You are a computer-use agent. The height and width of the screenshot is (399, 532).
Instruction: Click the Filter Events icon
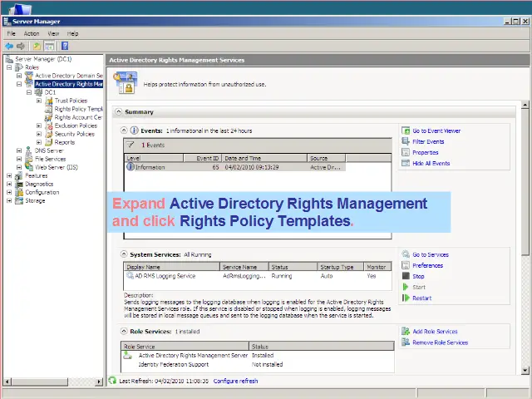[406, 141]
